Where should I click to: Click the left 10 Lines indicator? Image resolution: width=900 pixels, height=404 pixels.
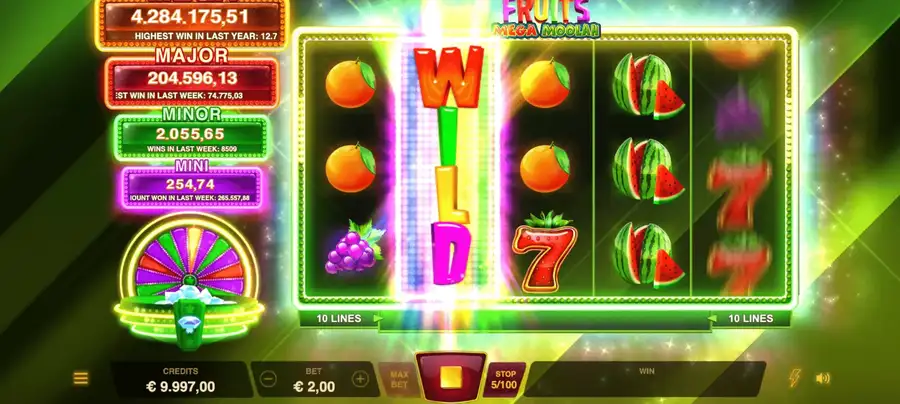340,318
